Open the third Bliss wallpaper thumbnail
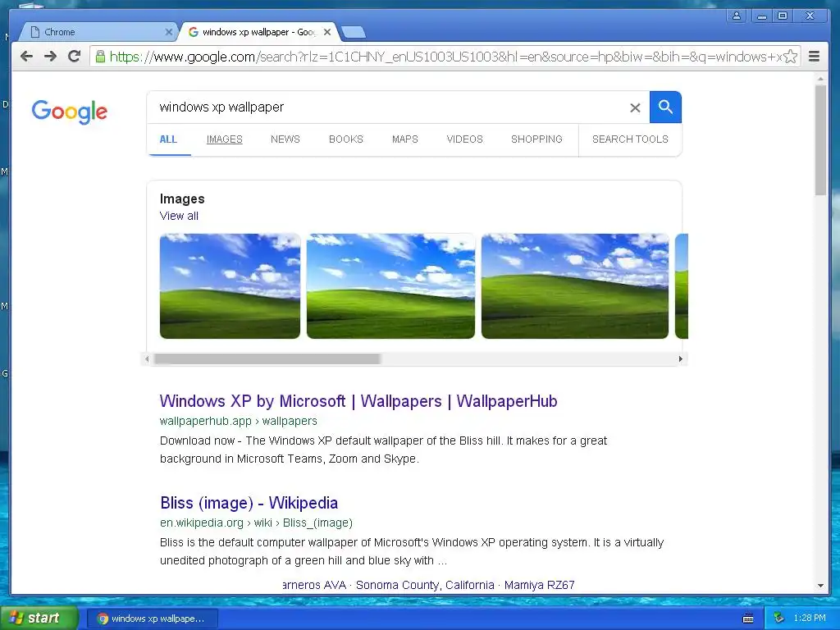The image size is (840, 630). tap(575, 286)
